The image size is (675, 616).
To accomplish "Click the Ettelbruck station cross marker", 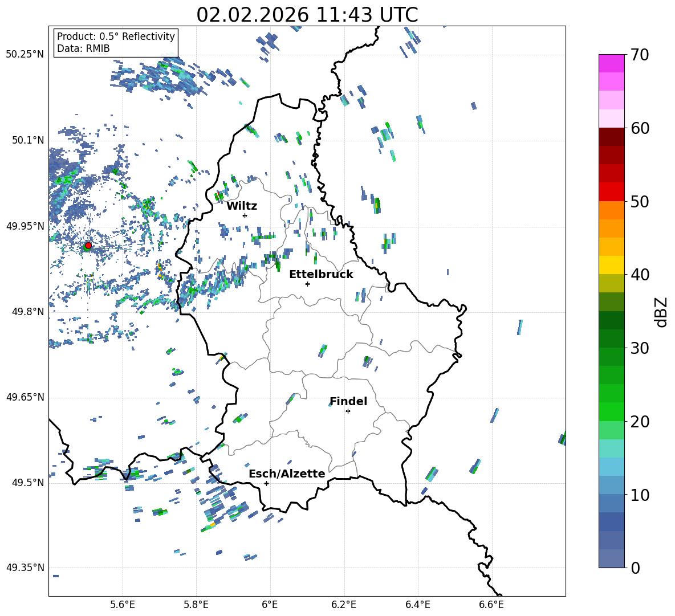I will (307, 284).
